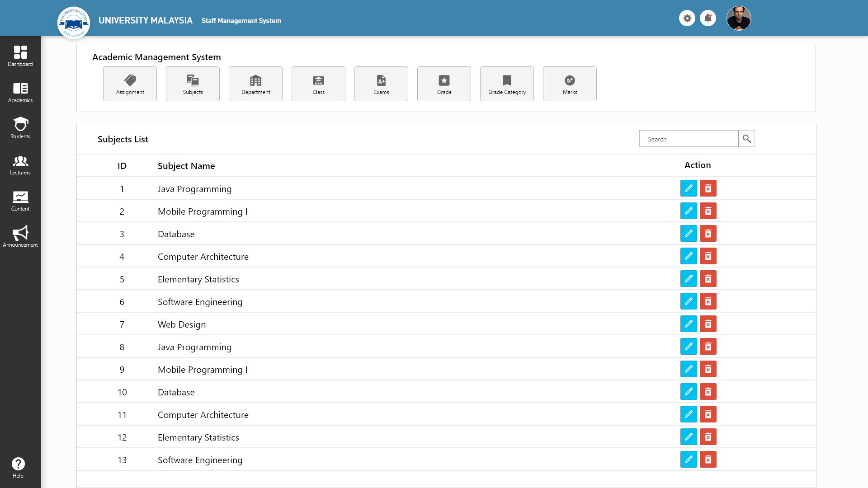Edit subject ID 5 Elementary Statistics

(x=689, y=279)
